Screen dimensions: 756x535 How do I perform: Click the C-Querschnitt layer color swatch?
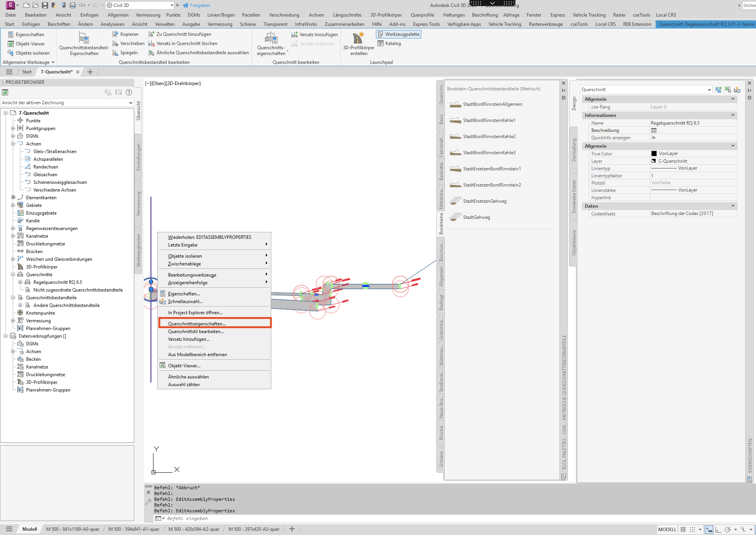coord(654,161)
